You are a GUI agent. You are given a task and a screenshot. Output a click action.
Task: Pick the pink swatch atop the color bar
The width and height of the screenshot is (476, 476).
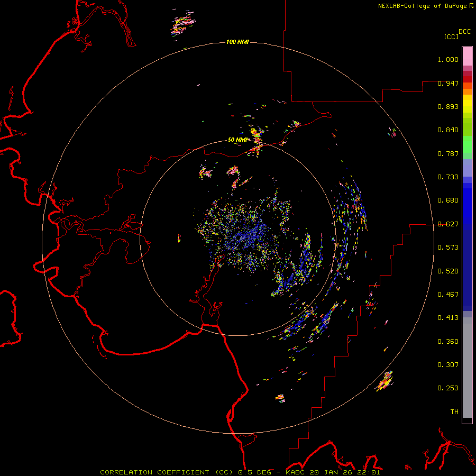(x=467, y=56)
